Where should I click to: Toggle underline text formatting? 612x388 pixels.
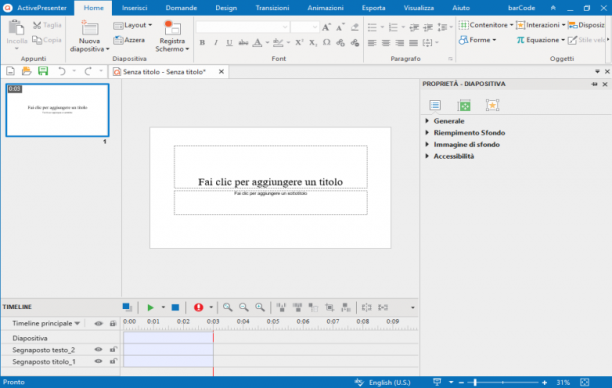[230, 43]
